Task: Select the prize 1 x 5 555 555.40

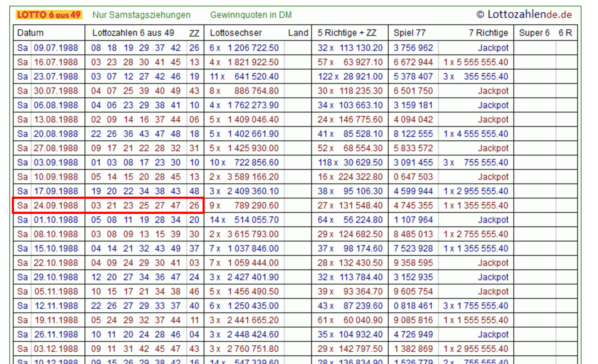Action: 475,62
